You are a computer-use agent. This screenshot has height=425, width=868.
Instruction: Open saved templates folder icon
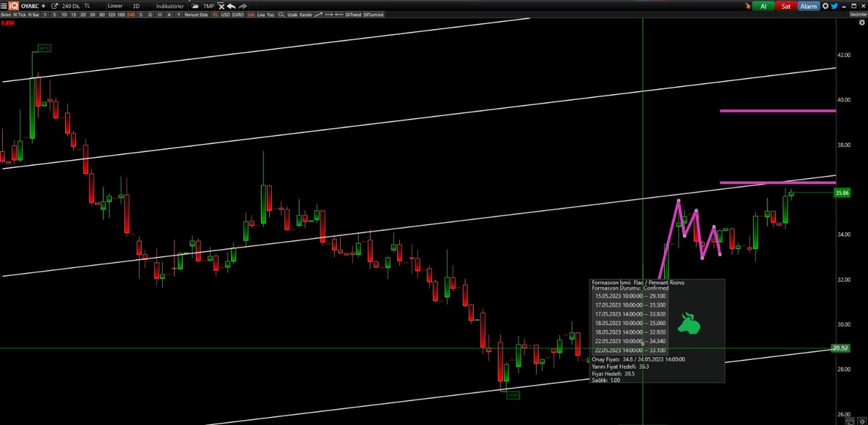coord(195,6)
